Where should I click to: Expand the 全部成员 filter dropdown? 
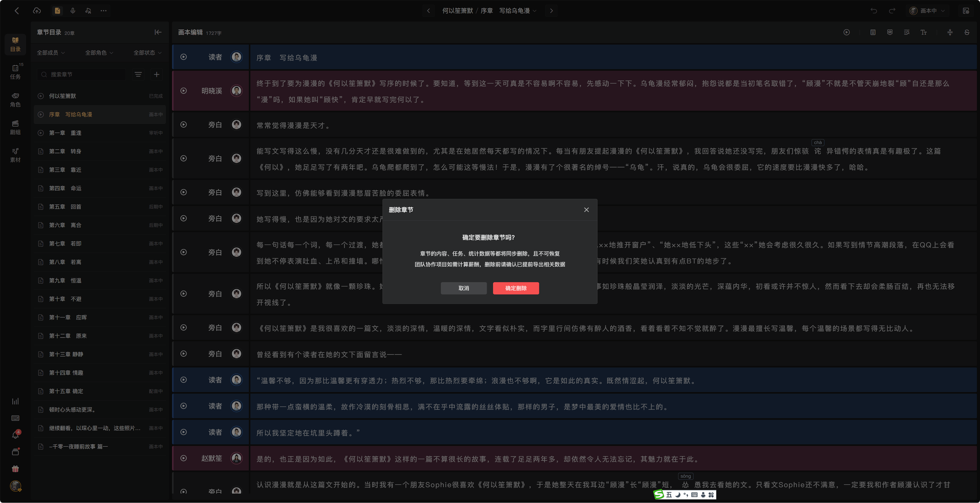51,53
